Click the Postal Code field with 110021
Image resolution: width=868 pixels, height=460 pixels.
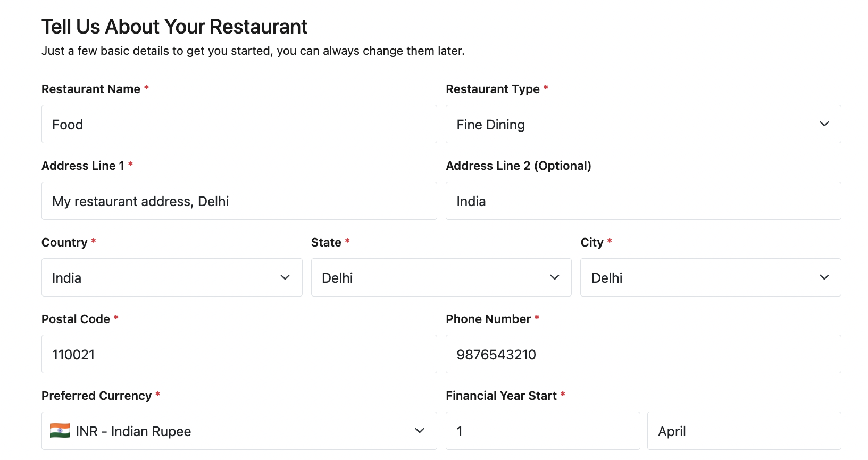[x=239, y=354]
